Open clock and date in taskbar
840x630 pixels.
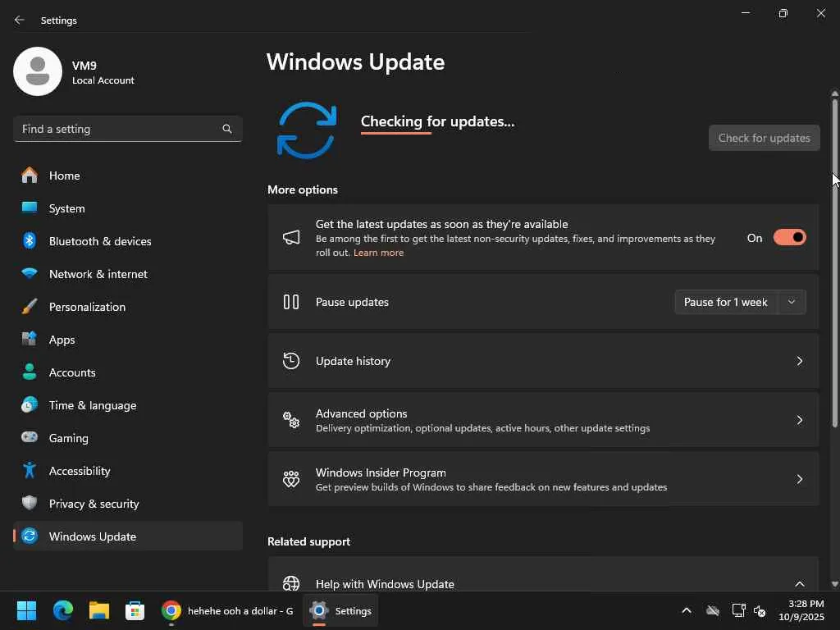coord(801,610)
